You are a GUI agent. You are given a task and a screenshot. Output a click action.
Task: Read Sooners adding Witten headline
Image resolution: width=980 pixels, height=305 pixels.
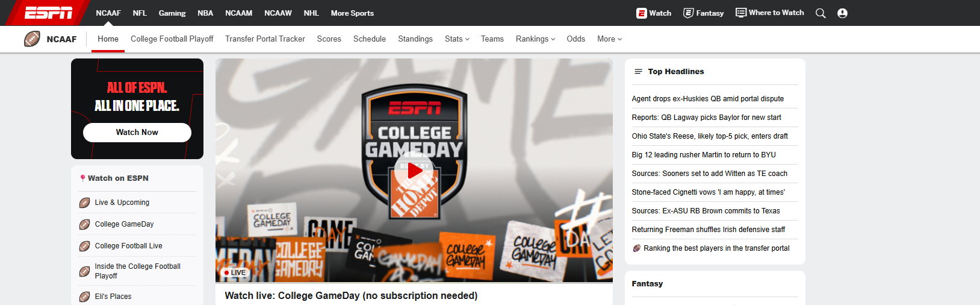pos(710,174)
